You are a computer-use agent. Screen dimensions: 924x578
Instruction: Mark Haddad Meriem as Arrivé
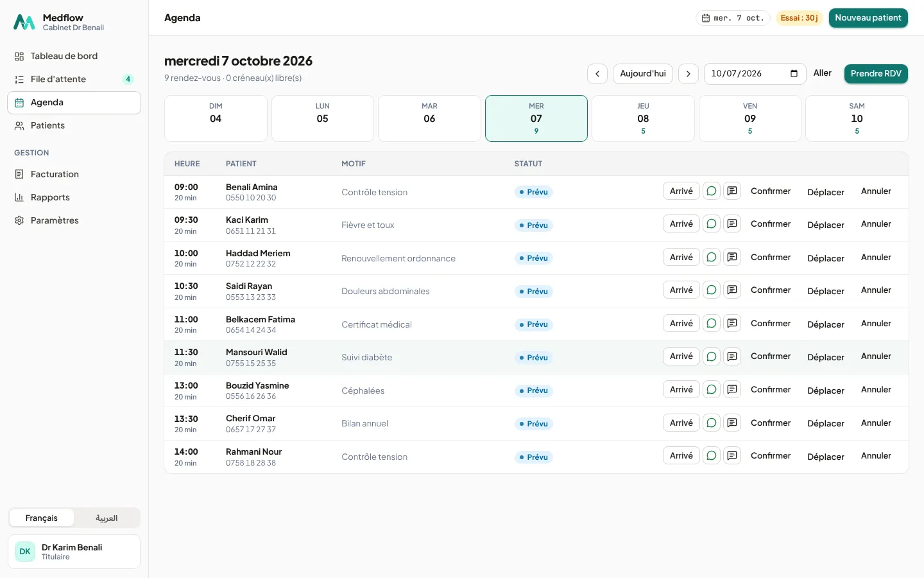[x=681, y=258]
